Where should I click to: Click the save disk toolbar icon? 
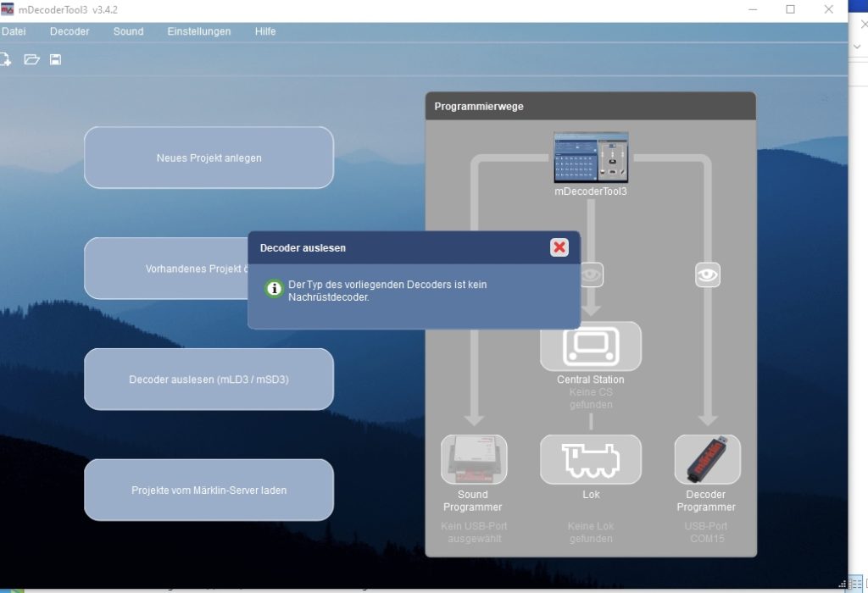(55, 60)
